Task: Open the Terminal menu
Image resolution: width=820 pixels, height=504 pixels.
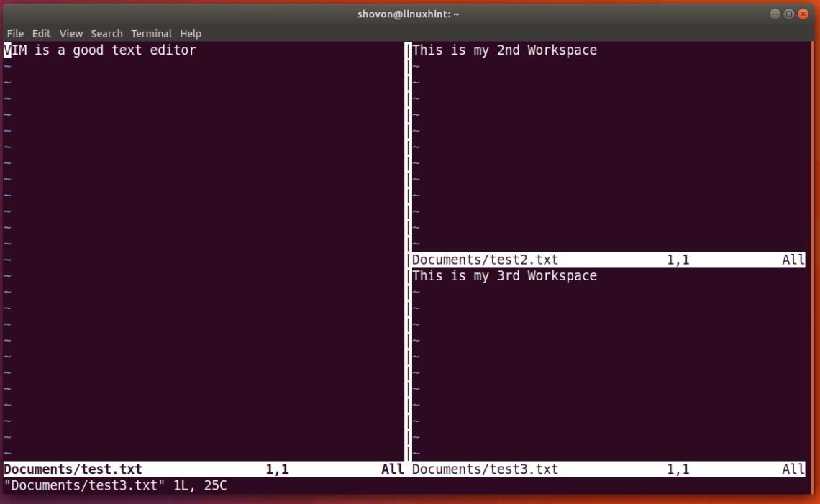Action: [151, 33]
